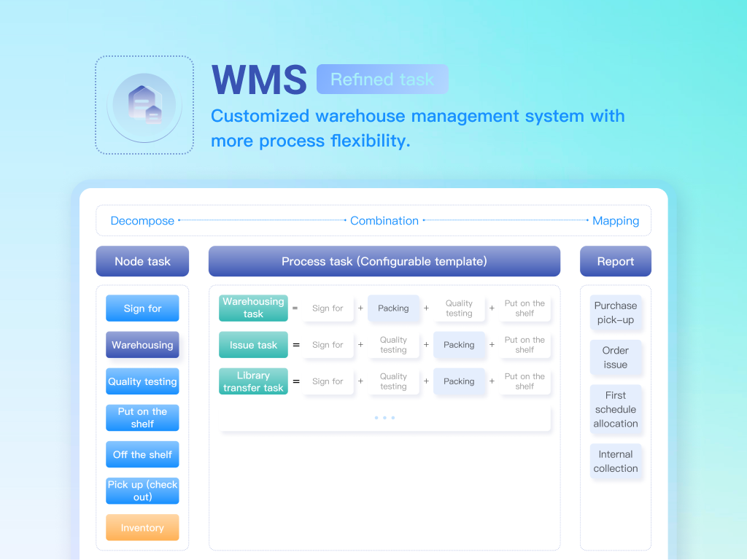
Task: Click the Pick up (check out) node
Action: pyautogui.click(x=142, y=491)
